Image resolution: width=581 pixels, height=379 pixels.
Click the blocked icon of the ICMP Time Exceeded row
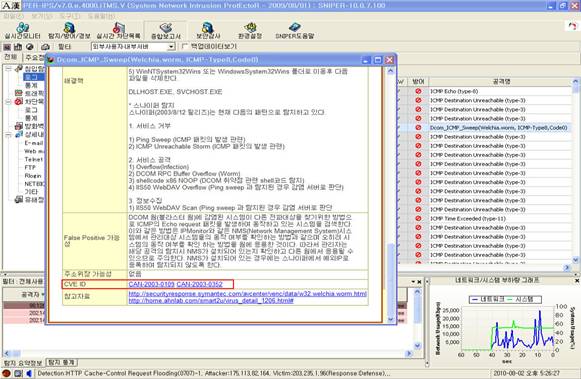(x=418, y=219)
